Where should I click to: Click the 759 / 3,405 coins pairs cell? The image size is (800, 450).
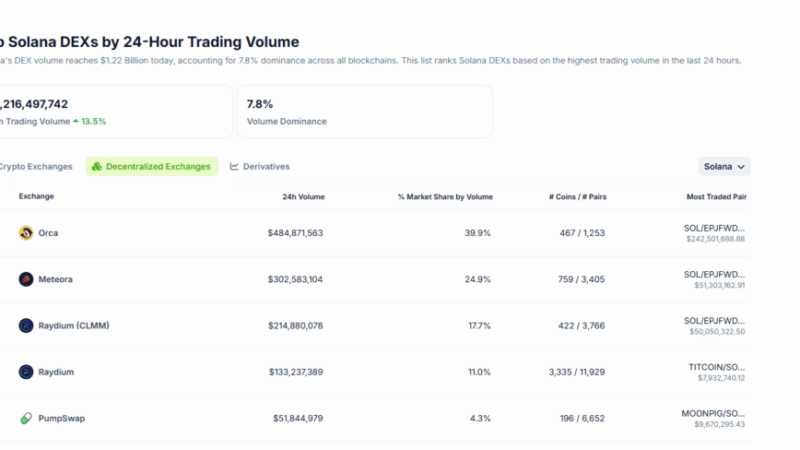tap(581, 279)
